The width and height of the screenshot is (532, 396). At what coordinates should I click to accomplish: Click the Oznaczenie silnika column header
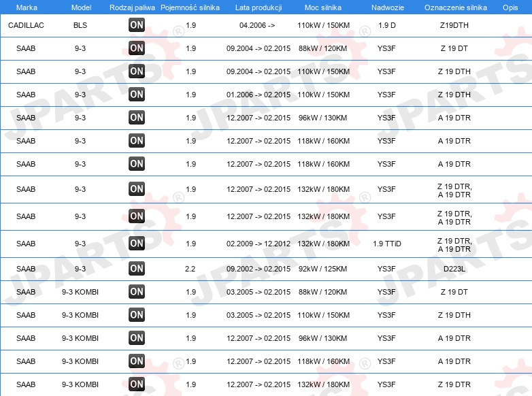tap(456, 7)
